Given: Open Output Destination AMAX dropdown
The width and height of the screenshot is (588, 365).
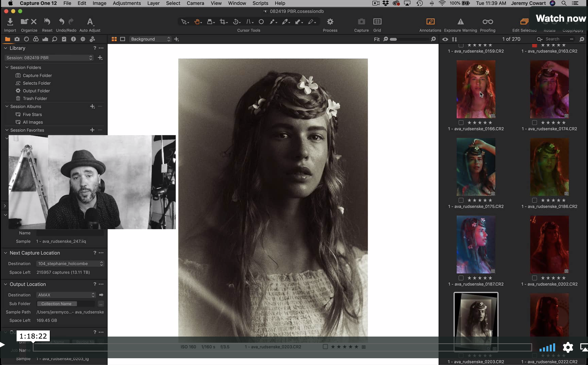Looking at the screenshot, I should click(66, 295).
